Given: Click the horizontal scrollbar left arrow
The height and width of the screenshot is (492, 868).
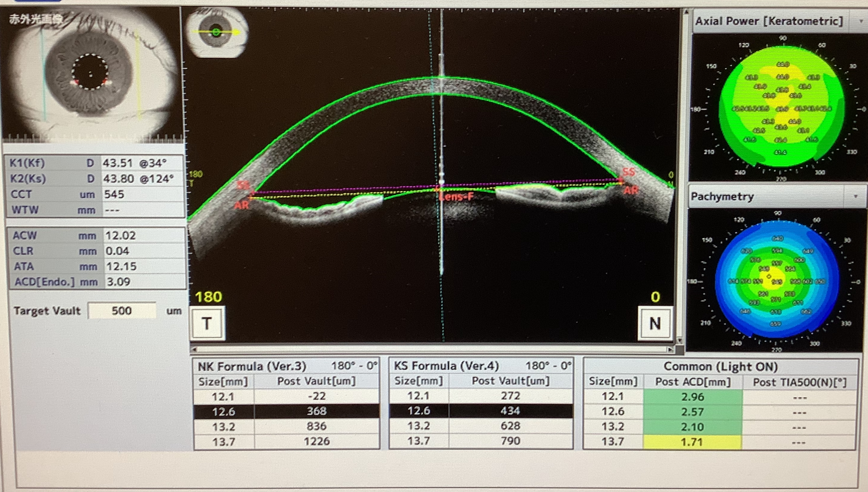Looking at the screenshot, I should tap(195, 349).
